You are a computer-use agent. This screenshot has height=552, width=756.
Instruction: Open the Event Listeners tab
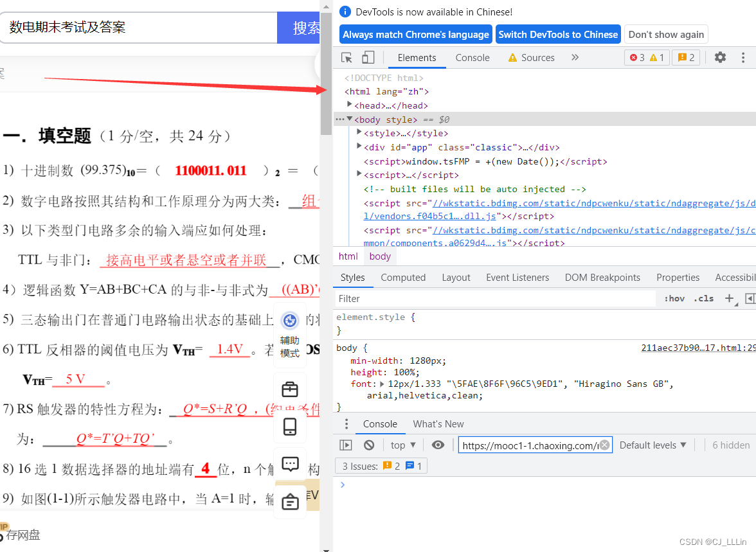517,277
